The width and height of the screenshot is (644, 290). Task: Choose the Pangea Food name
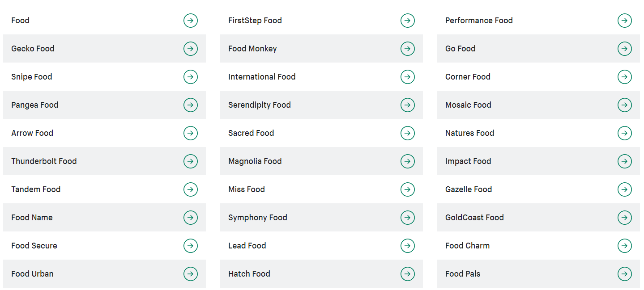tap(35, 105)
